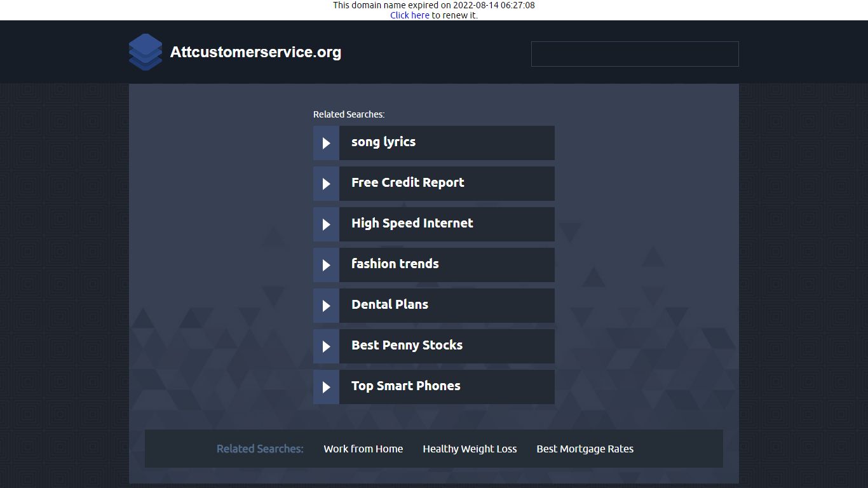Click the 'Related Searches:' heading above list
Image resolution: width=868 pixels, height=488 pixels.
coord(349,114)
